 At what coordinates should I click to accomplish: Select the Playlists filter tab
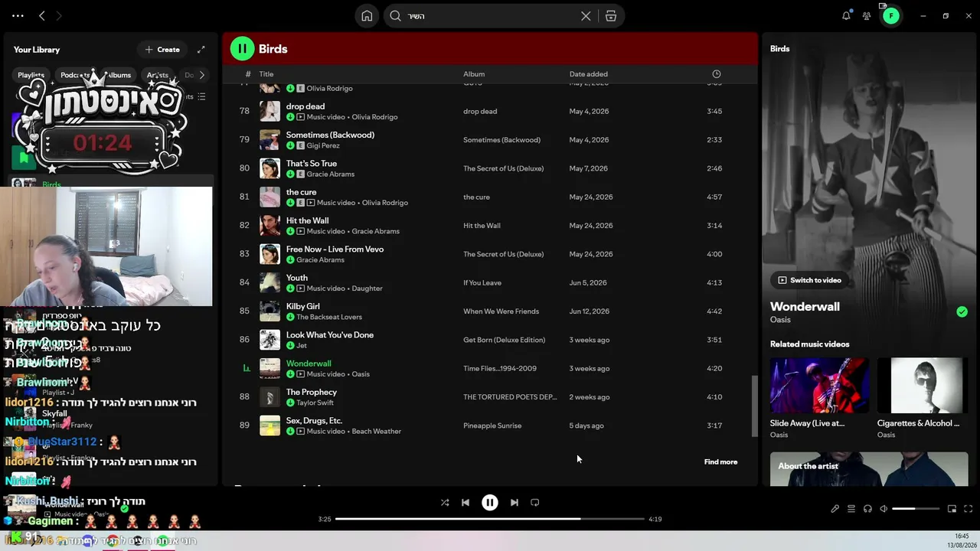click(x=31, y=75)
